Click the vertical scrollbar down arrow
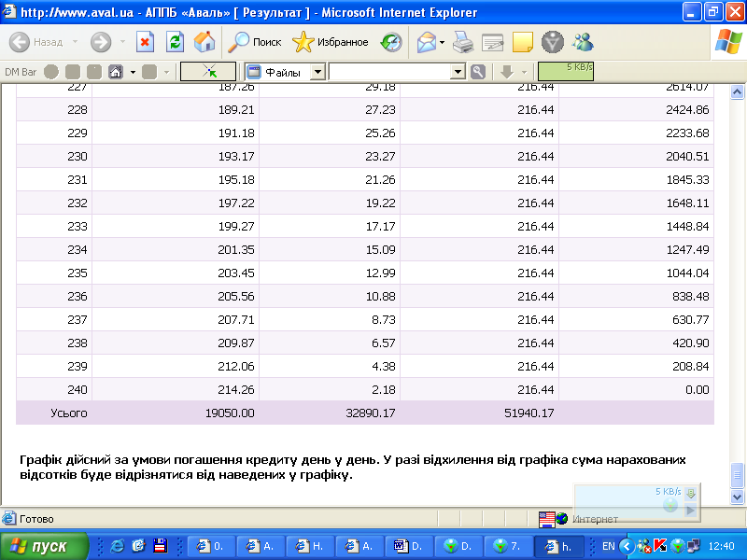Image resolution: width=747 pixels, height=560 pixels. click(736, 497)
